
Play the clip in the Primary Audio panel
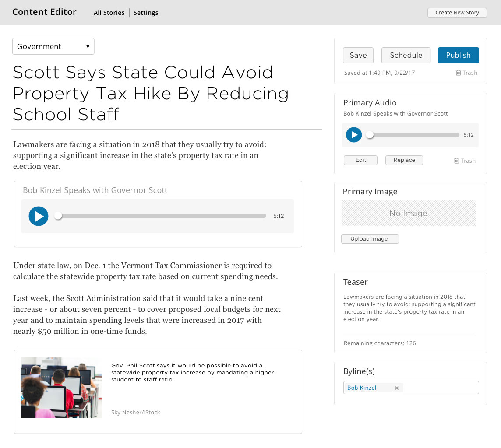click(x=354, y=135)
